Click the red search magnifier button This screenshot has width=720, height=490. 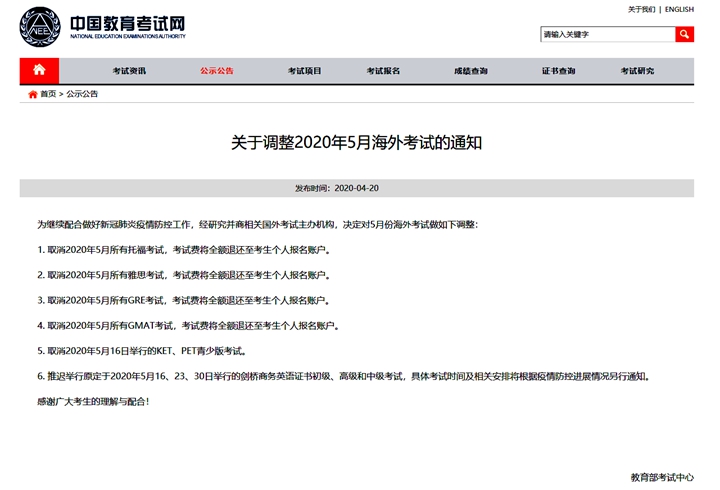click(x=684, y=34)
